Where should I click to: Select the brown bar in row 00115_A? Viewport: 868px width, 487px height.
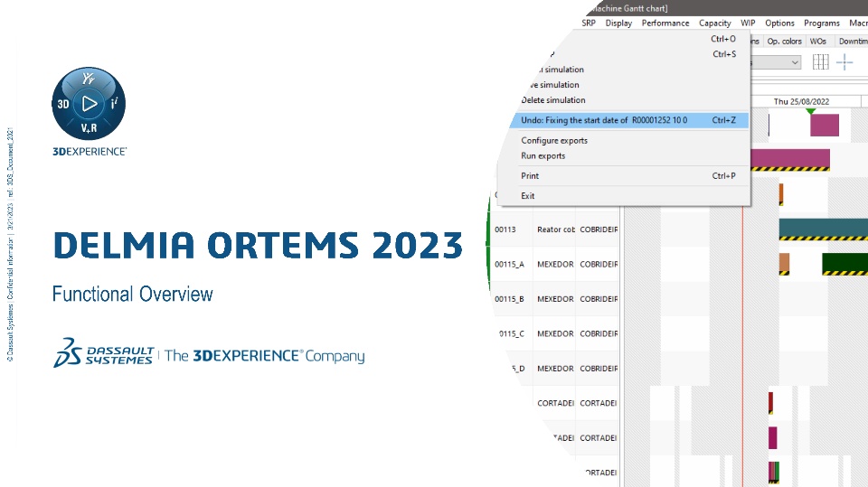click(x=784, y=264)
